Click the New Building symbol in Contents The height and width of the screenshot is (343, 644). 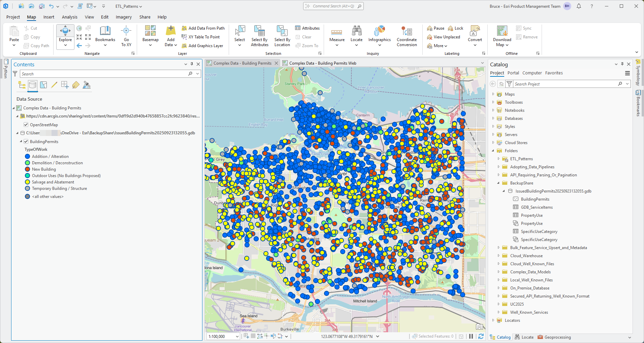point(27,169)
